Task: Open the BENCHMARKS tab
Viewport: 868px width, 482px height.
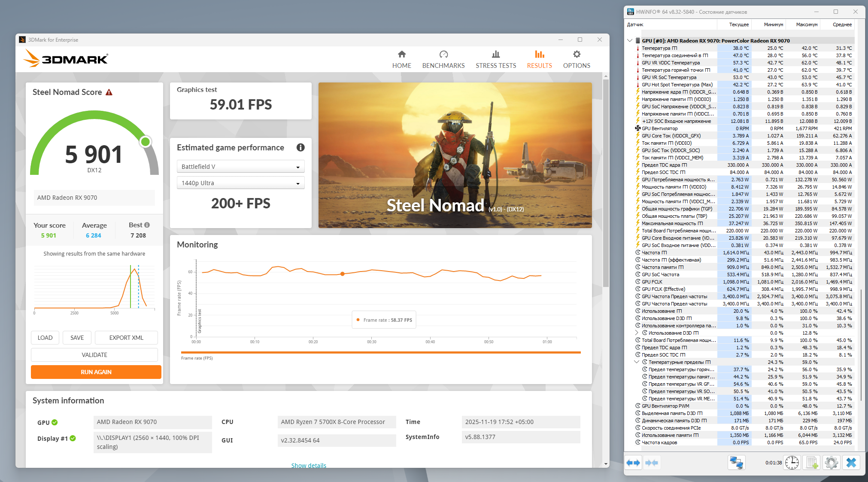Action: click(x=443, y=59)
